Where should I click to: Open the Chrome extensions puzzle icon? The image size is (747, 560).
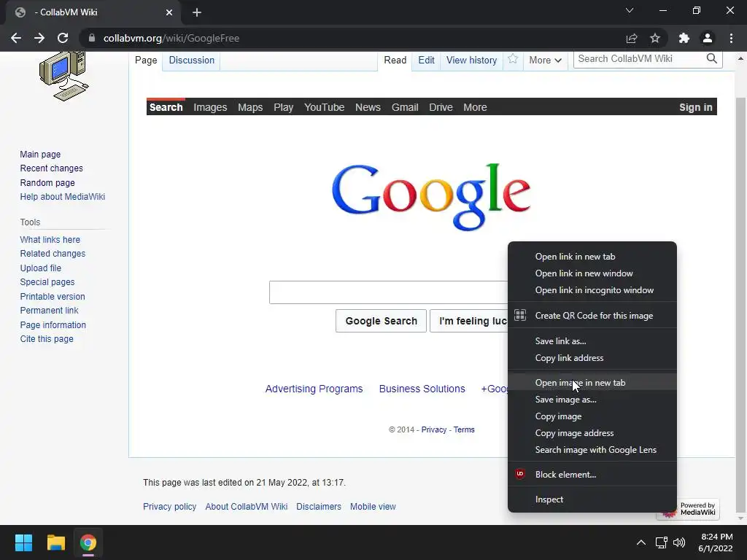[x=684, y=38]
